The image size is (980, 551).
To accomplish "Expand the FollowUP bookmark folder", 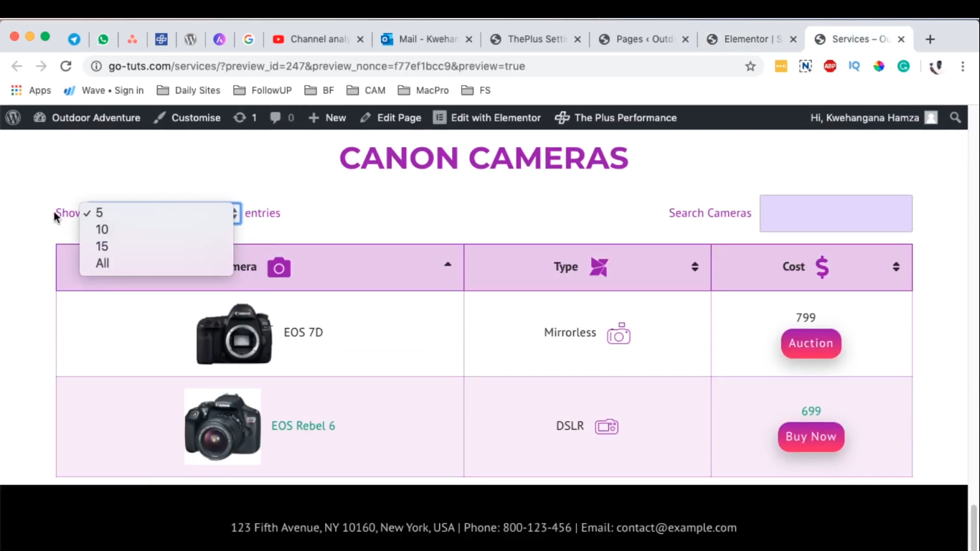I will coord(263,90).
